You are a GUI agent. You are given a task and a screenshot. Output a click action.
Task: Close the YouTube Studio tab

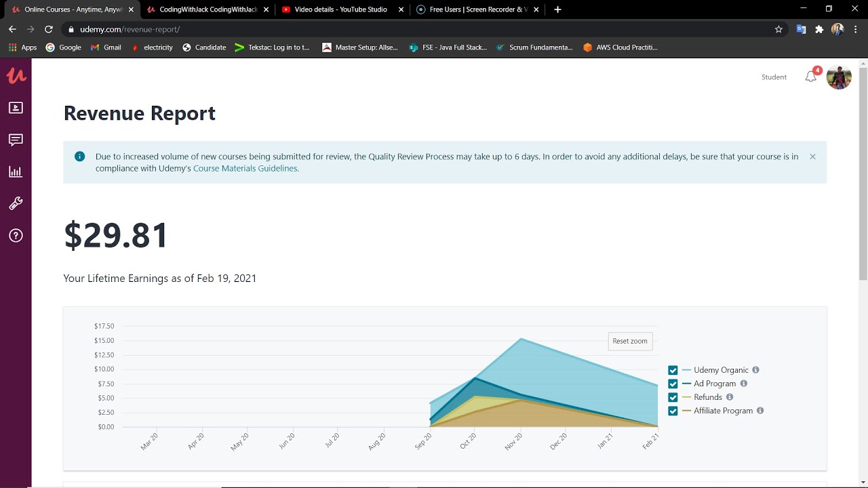[x=401, y=9]
